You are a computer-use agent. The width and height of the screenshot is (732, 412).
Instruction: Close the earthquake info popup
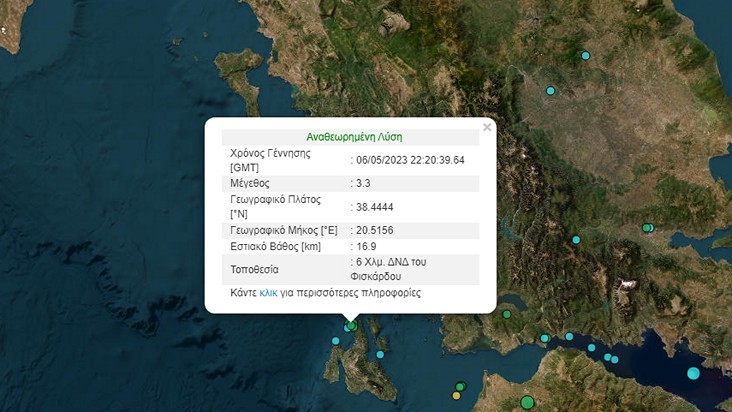pyautogui.click(x=487, y=128)
